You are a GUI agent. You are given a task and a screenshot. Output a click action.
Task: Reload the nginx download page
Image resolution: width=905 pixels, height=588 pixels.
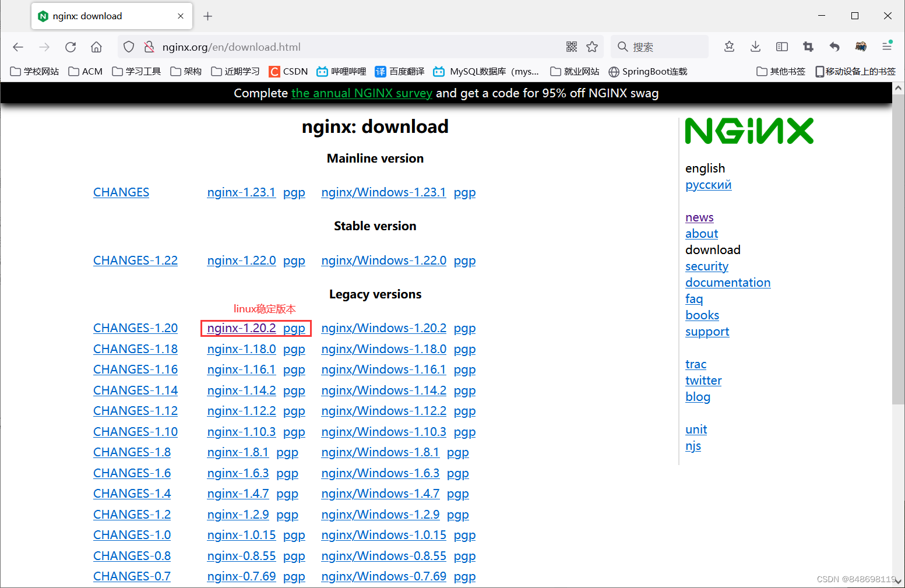[x=71, y=47]
